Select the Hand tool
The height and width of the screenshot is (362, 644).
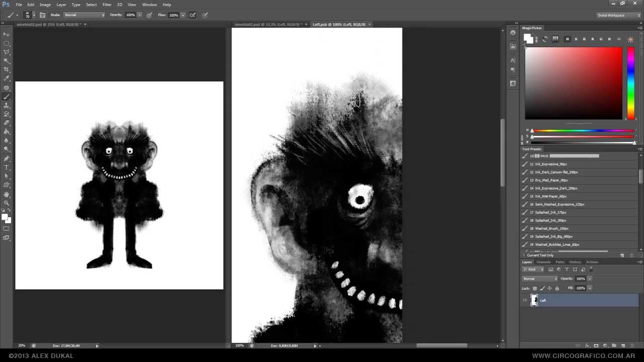[x=7, y=194]
